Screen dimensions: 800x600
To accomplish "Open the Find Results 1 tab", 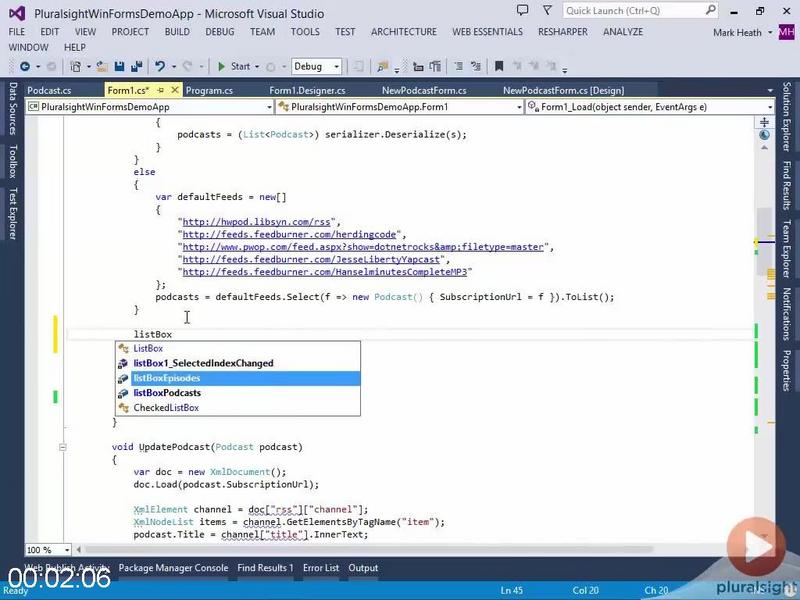I will [x=265, y=568].
